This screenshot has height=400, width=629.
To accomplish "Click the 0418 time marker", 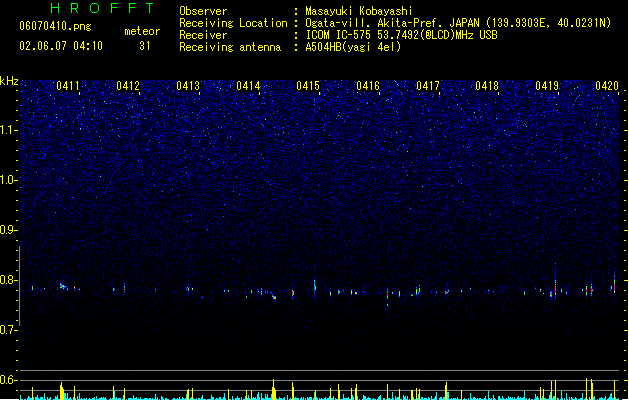I will click(487, 86).
